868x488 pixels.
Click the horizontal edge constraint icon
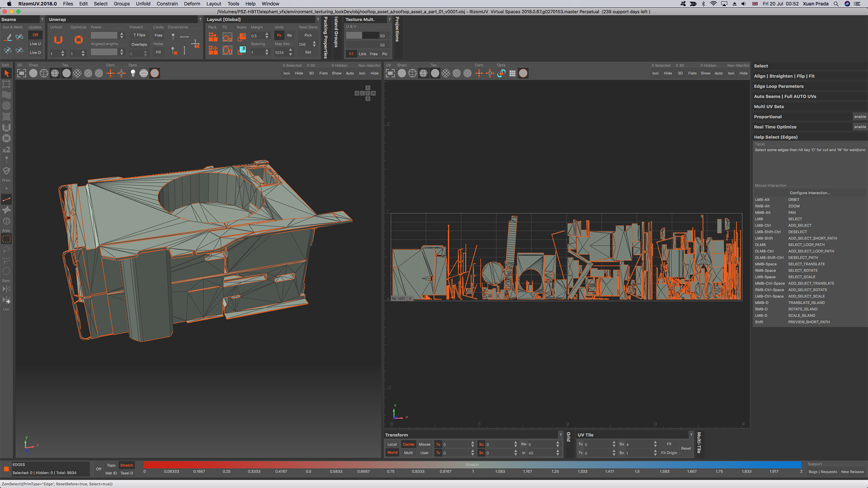click(184, 37)
